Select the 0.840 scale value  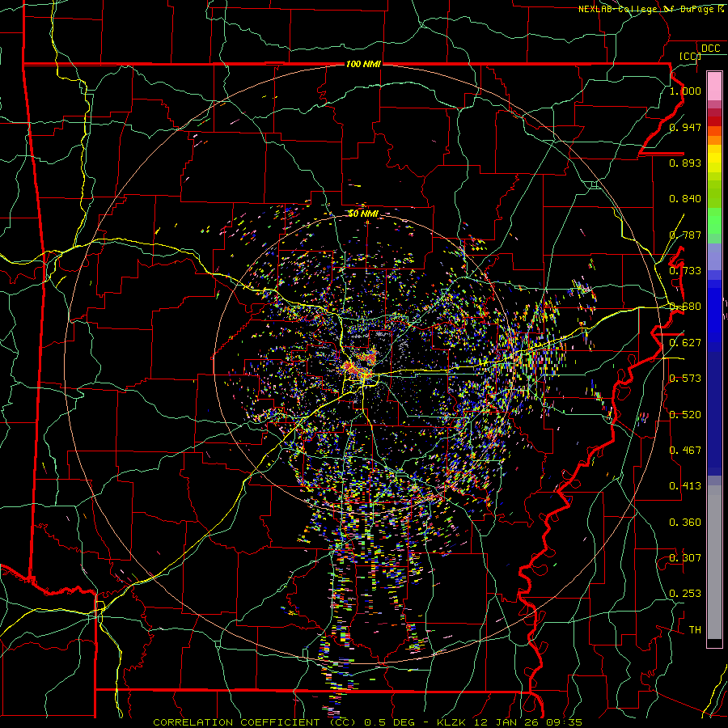tap(685, 199)
